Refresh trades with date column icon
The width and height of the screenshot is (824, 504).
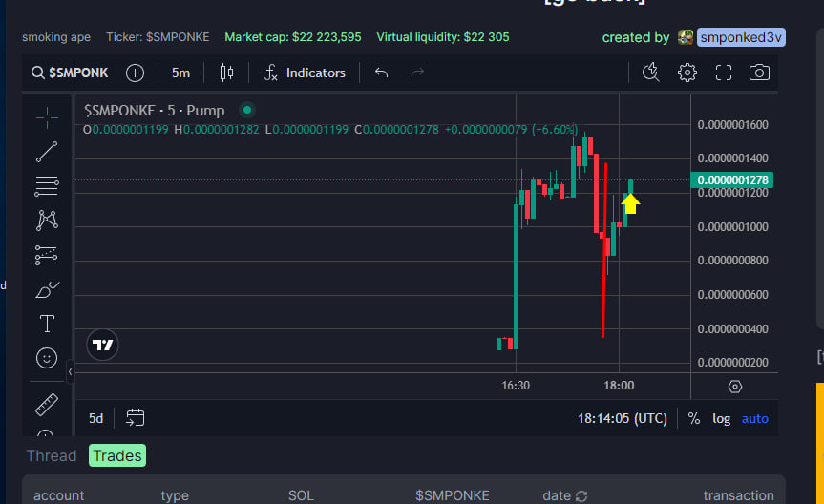pyautogui.click(x=581, y=495)
